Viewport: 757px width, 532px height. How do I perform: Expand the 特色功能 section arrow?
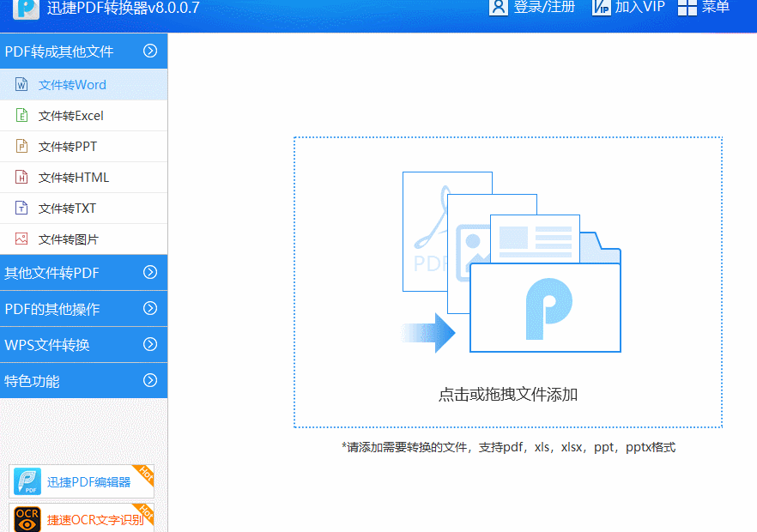coord(150,380)
